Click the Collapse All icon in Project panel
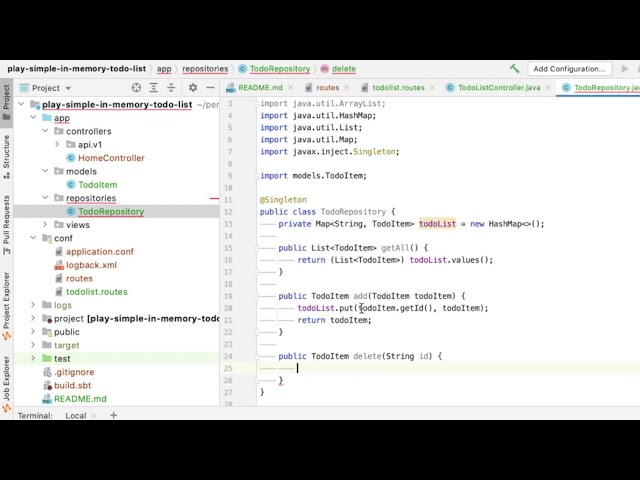640x480 pixels. [171, 88]
